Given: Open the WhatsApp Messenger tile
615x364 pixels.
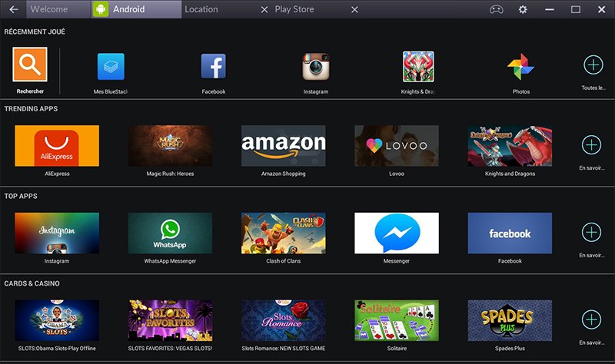Looking at the screenshot, I should point(170,233).
